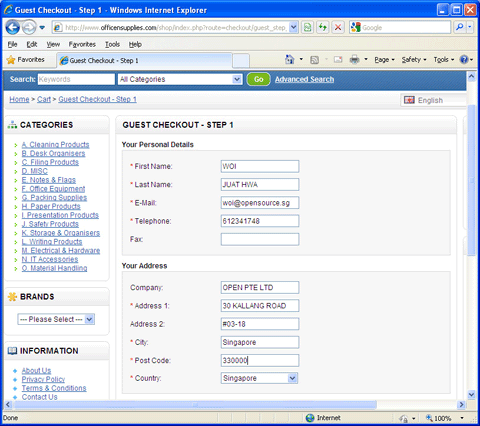Viewport: 480px width, 426px height.
Task: Open the Tools menu in the menu bar
Action: (112, 44)
